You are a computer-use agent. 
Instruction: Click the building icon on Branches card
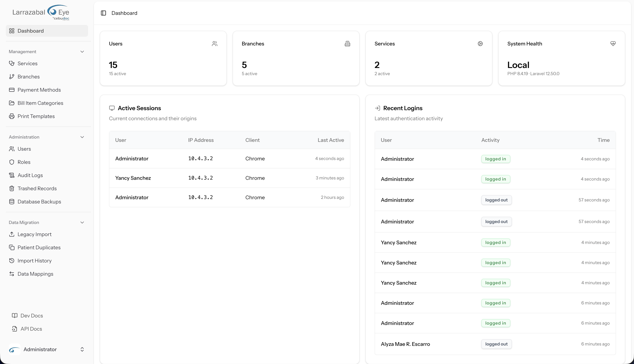tap(347, 44)
